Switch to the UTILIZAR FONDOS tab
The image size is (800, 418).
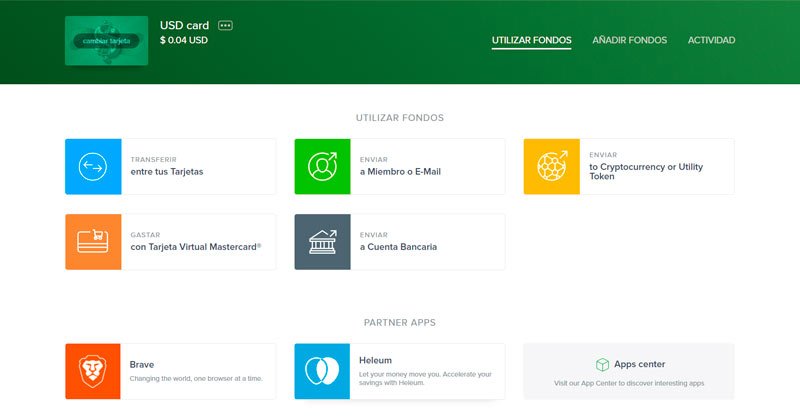(x=531, y=40)
